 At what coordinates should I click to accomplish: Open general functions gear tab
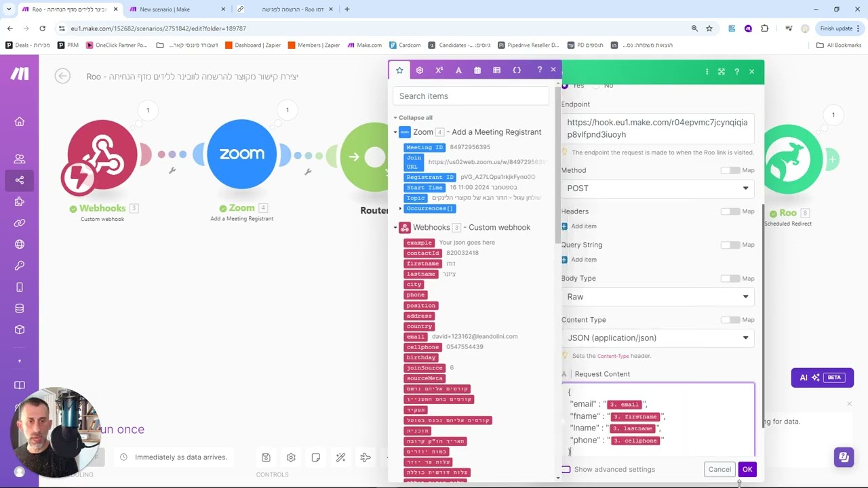419,70
